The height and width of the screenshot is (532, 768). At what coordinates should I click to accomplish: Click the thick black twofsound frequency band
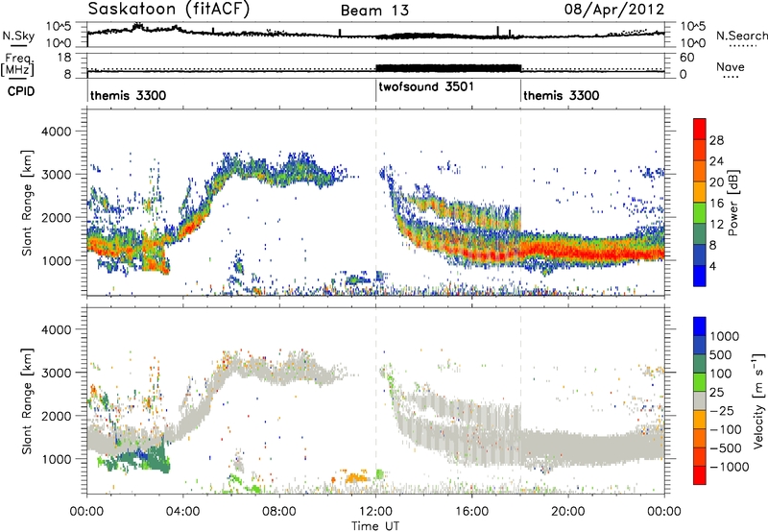(x=447, y=68)
